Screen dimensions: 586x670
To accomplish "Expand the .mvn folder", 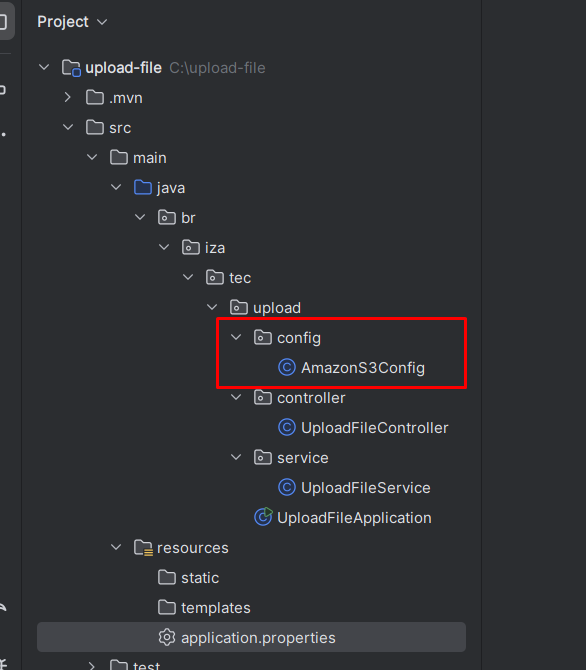I will point(68,98).
